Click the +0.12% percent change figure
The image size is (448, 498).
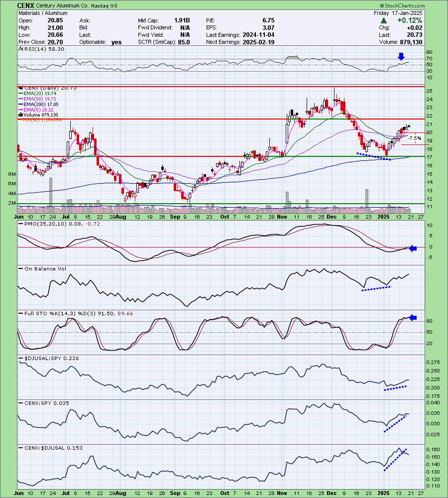410,20
